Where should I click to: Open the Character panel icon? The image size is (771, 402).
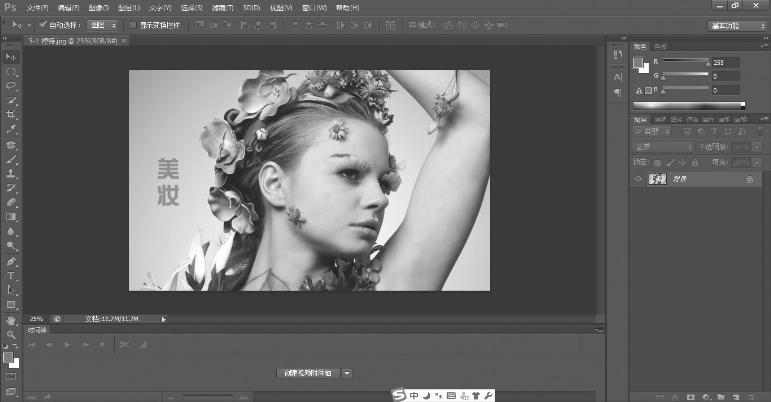617,76
